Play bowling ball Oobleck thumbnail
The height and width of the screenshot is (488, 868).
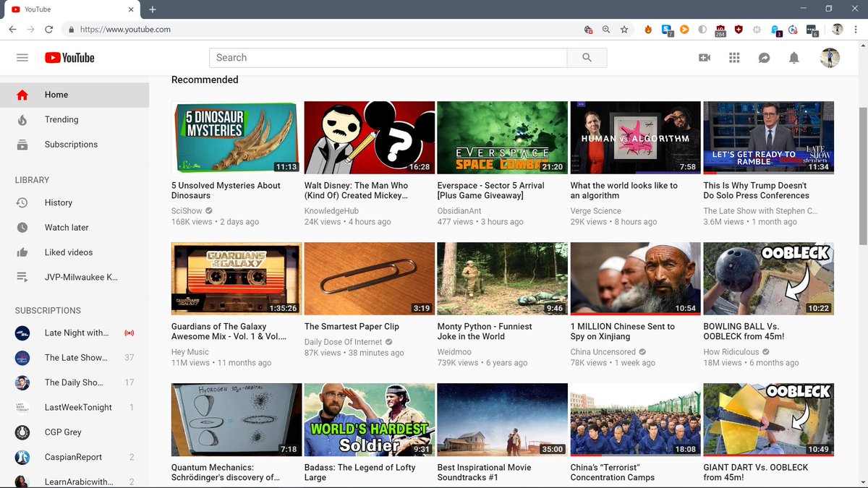click(x=769, y=279)
